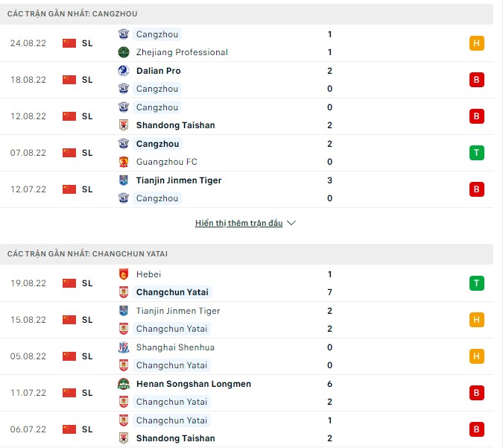Click the orange H badge on Shanghai Shenhua match

477,356
